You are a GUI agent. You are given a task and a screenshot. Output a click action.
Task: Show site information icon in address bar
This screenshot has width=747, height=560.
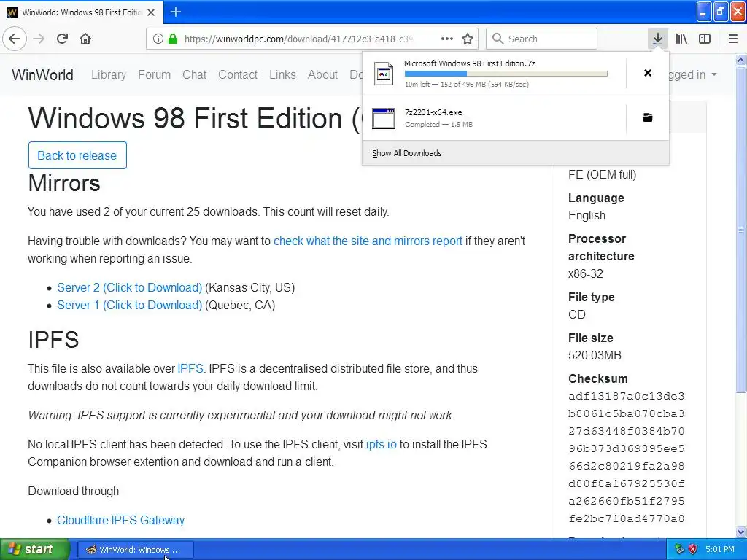158,39
